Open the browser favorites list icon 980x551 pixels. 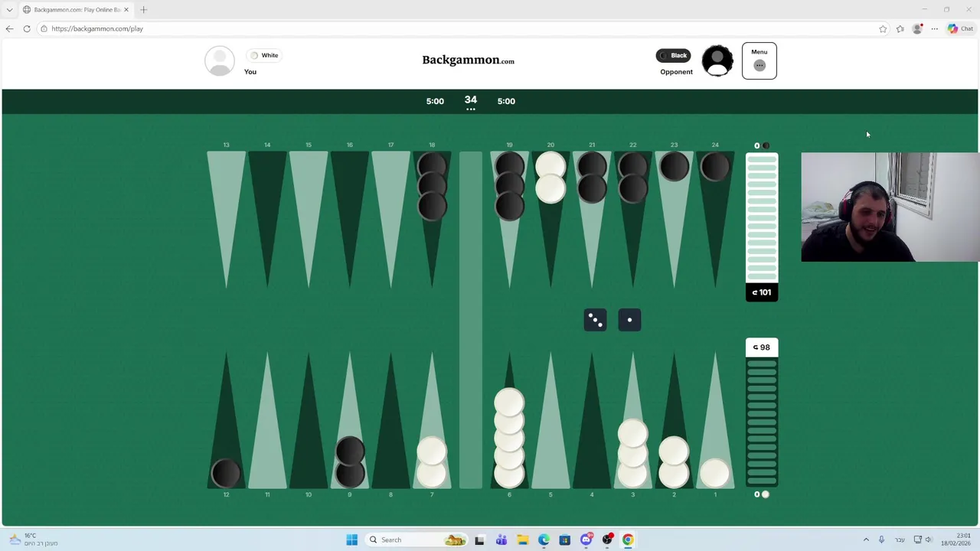coord(900,28)
